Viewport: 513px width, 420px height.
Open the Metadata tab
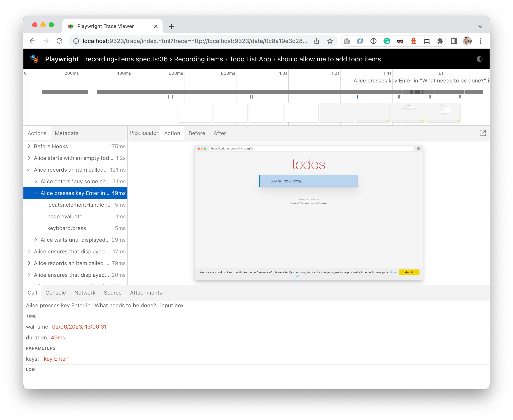pyautogui.click(x=67, y=133)
